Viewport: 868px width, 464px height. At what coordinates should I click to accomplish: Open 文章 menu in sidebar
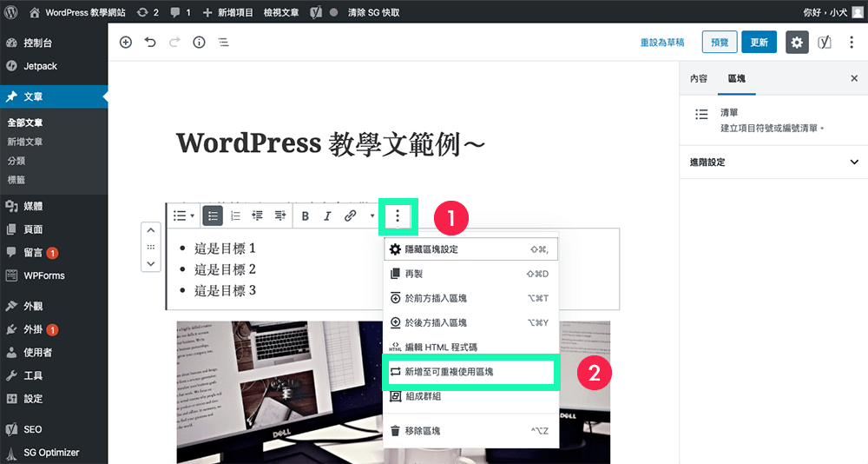point(54,96)
